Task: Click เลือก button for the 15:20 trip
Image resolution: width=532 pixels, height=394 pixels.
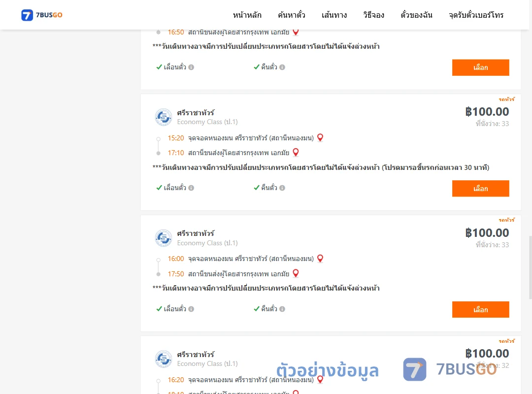Action: coord(480,188)
